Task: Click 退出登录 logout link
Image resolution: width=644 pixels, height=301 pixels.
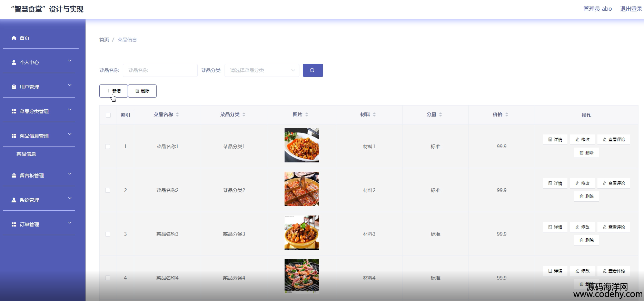Action: (631, 9)
